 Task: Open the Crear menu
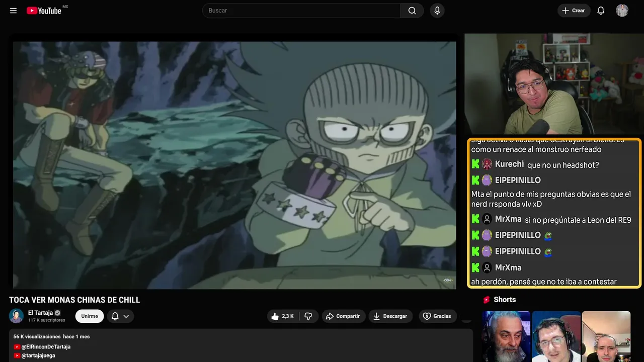point(574,11)
